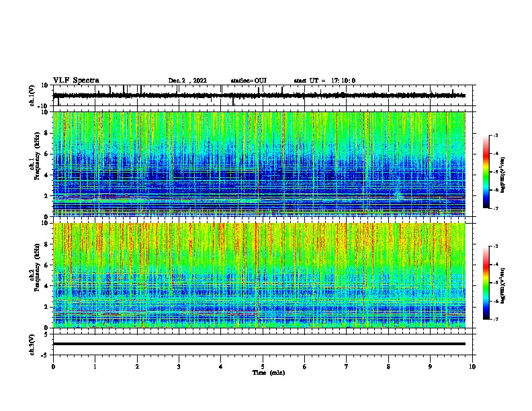This screenshot has height=411, width=532.
Task: Click the 'ch.1(V)' waveform axis label
Action: (x=32, y=95)
